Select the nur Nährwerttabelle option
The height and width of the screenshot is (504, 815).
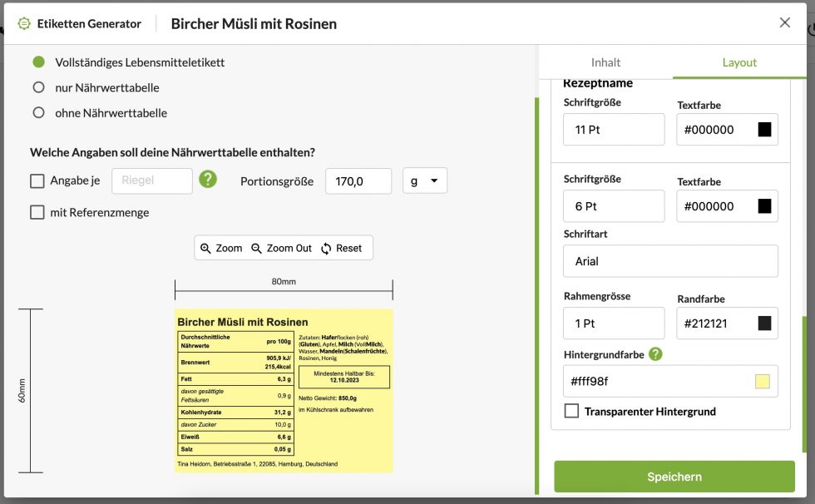click(x=37, y=86)
